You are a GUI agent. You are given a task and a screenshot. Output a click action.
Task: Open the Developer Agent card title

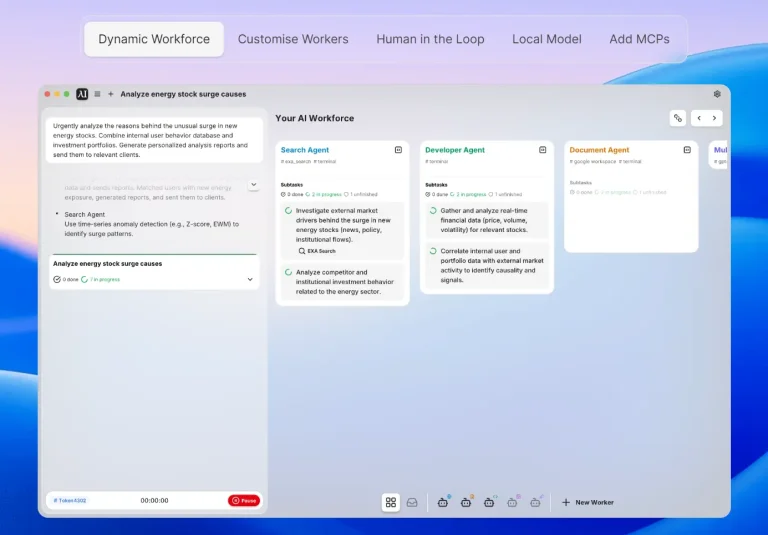pyautogui.click(x=455, y=150)
